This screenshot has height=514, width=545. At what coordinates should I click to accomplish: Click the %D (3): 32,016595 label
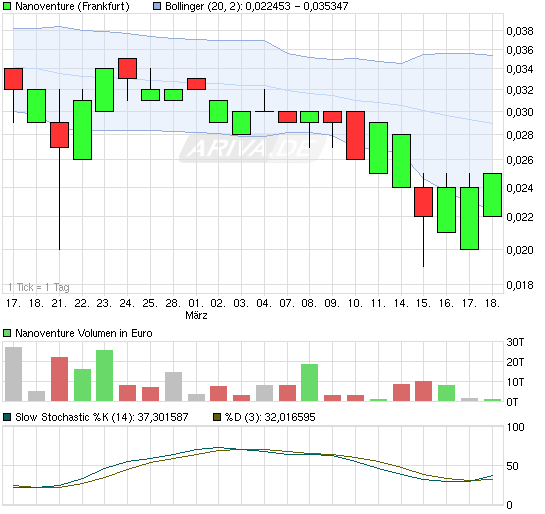click(270, 417)
